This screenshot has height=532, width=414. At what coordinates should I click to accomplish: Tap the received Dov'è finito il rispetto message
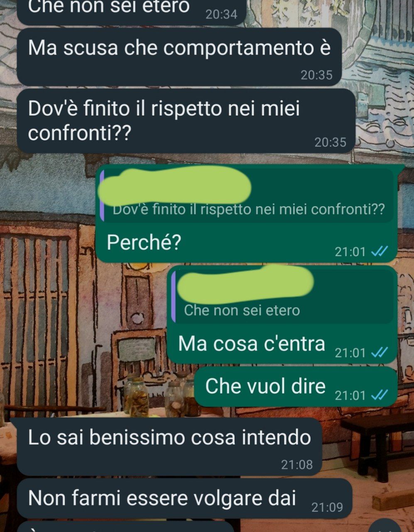pos(186,121)
